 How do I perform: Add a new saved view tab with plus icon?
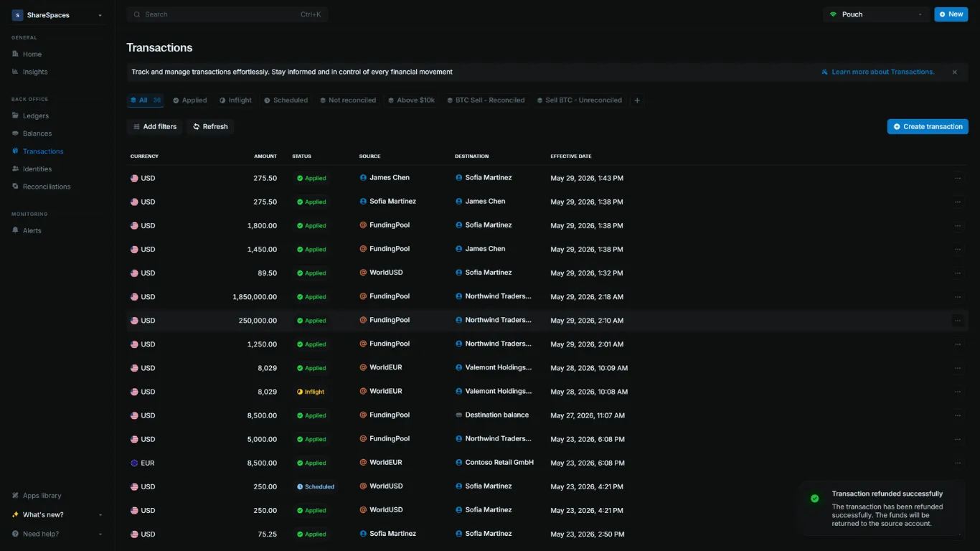(637, 100)
